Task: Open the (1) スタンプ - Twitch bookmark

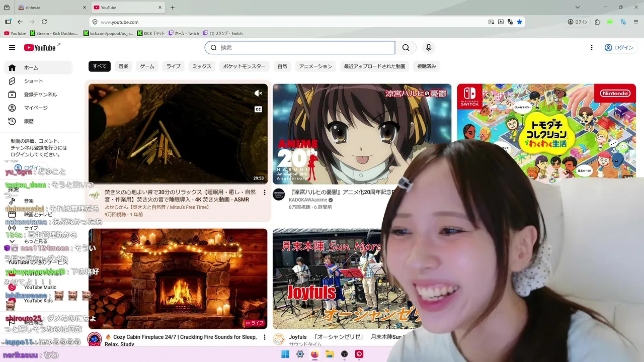Action: (x=223, y=33)
